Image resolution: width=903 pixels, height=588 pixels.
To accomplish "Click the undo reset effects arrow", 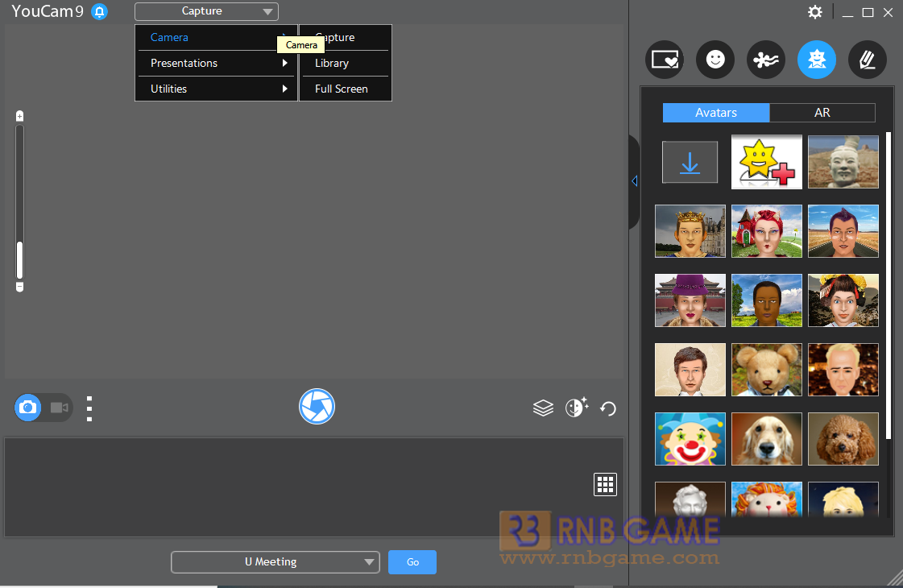I will coord(608,408).
